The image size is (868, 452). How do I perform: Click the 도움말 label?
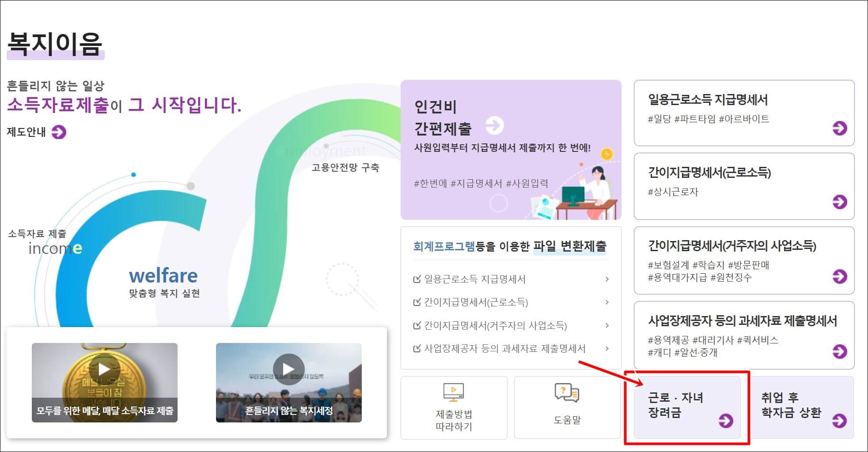pos(567,420)
